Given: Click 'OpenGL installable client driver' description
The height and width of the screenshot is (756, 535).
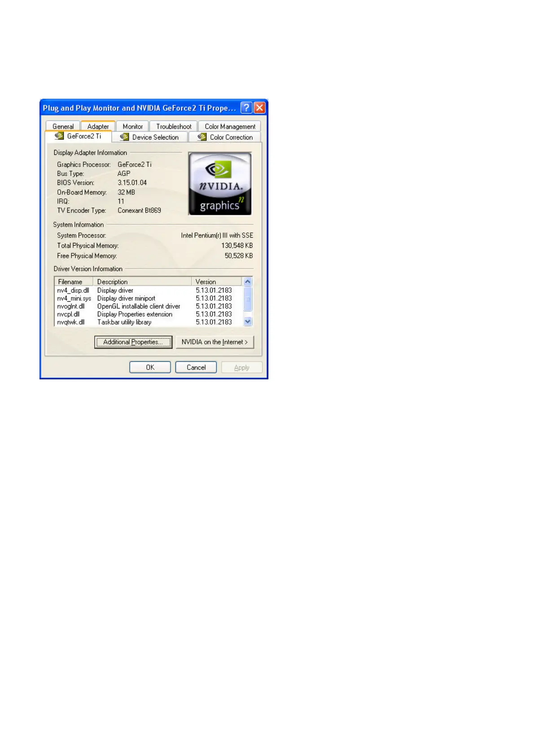Looking at the screenshot, I should pyautogui.click(x=139, y=306).
